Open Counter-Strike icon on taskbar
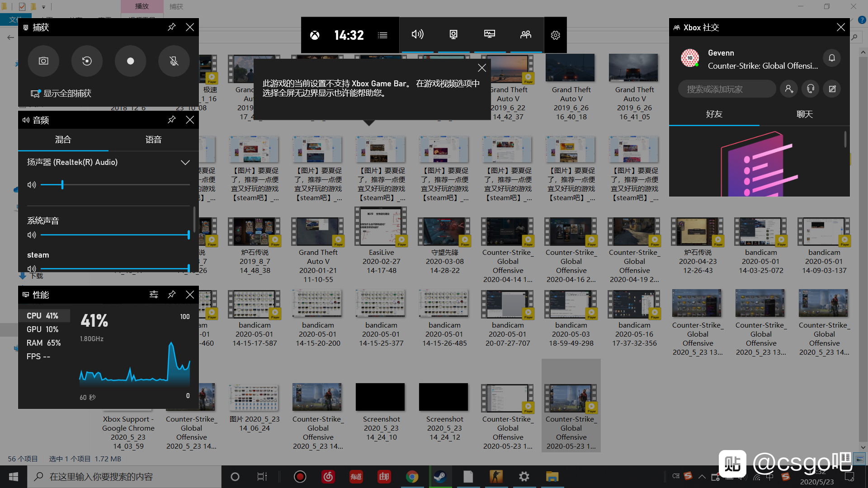The width and height of the screenshot is (868, 488). (496, 477)
